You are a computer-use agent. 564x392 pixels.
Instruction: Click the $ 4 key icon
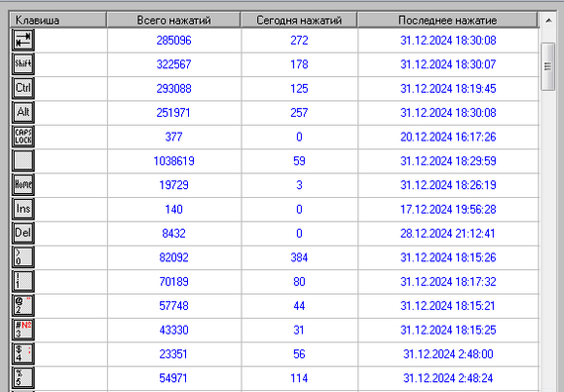23,353
